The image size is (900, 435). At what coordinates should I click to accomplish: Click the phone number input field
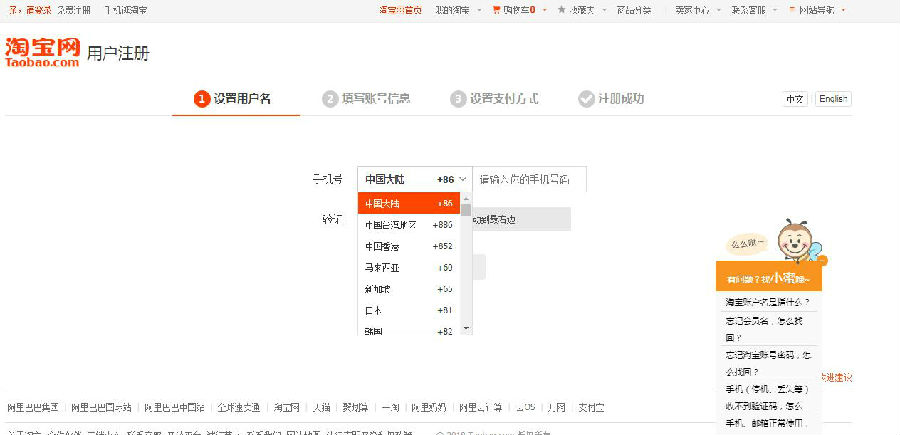point(529,180)
